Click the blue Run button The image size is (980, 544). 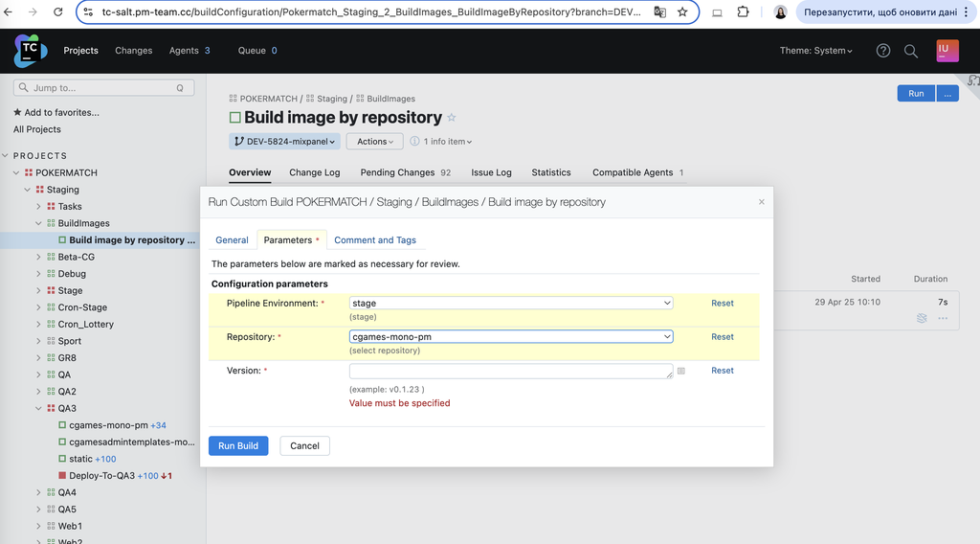pyautogui.click(x=916, y=93)
